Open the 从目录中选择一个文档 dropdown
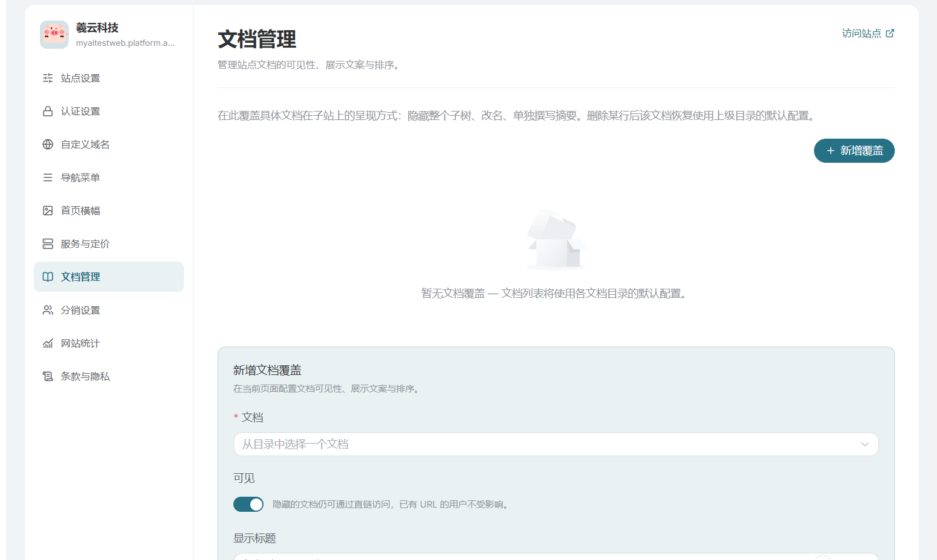 [x=556, y=444]
